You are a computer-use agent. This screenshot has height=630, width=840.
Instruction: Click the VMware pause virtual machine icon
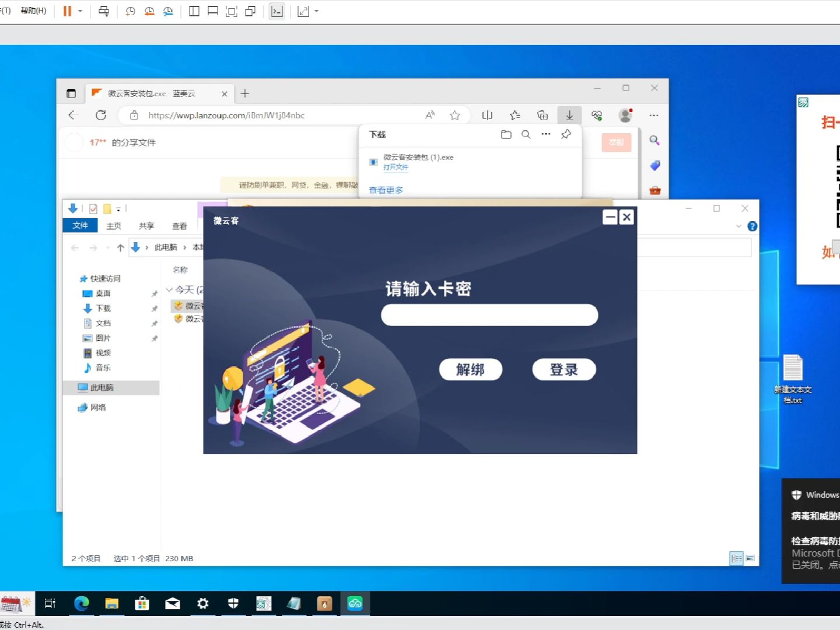(67, 11)
